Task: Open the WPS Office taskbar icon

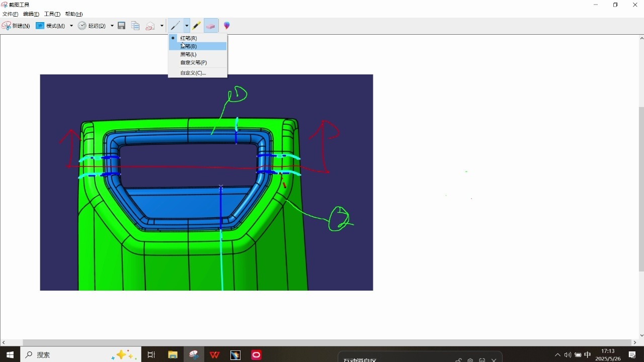Action: tap(215, 354)
